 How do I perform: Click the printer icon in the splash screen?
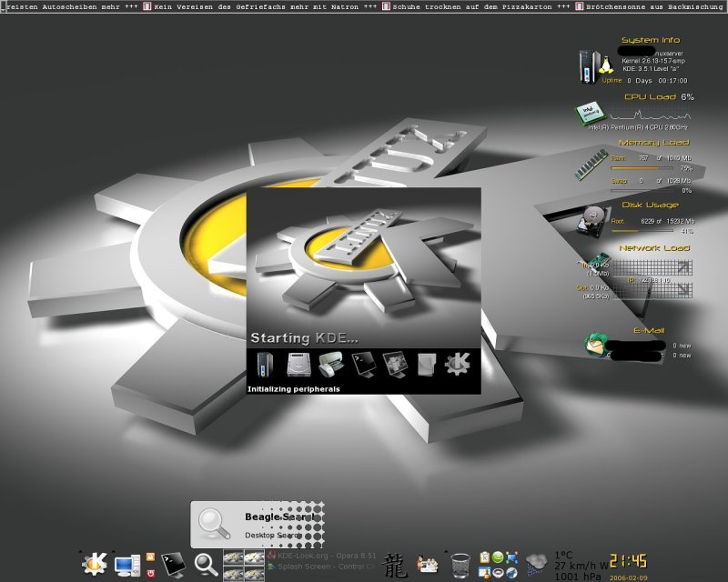(x=331, y=364)
